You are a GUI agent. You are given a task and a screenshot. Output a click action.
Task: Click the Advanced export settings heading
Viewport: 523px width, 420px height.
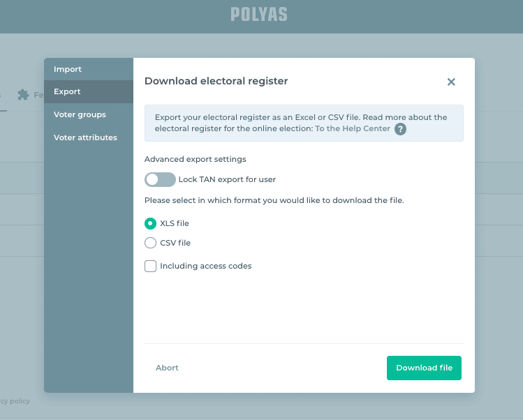[x=195, y=159]
